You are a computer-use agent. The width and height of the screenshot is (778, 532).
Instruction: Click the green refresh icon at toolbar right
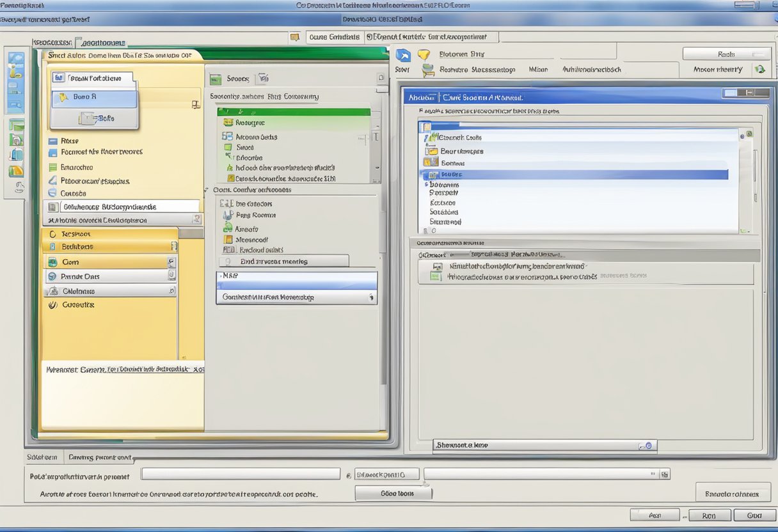click(x=761, y=68)
